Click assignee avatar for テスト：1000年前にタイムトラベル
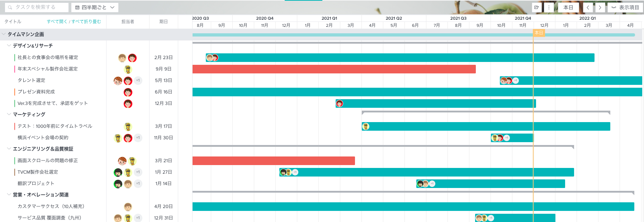Viewport: 644px width, 222px height. click(x=128, y=126)
